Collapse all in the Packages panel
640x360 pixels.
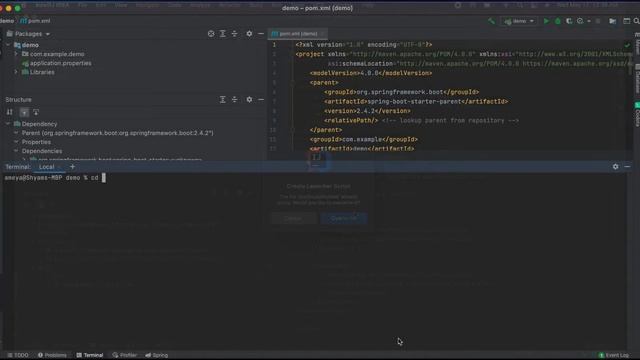[234, 34]
